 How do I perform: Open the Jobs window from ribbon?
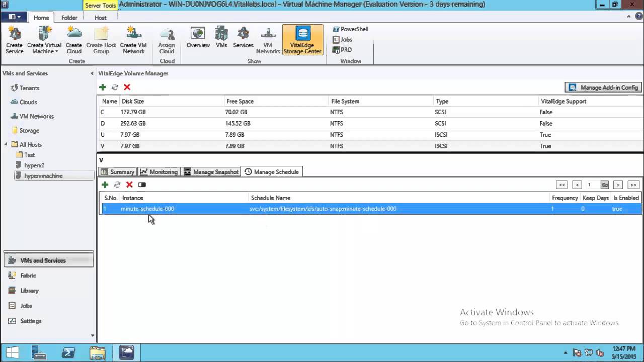tap(342, 40)
